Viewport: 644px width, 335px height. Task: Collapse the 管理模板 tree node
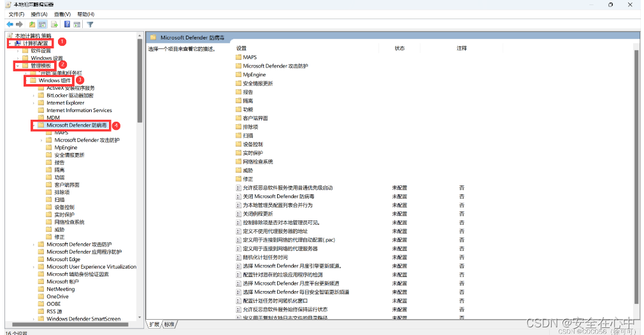pos(18,66)
